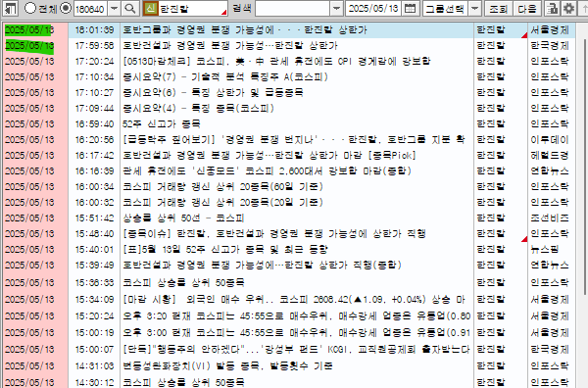588x388 pixels.
Task: Open the 15:39:49 '상한가 직행(종합)' headline
Action: coord(262,266)
